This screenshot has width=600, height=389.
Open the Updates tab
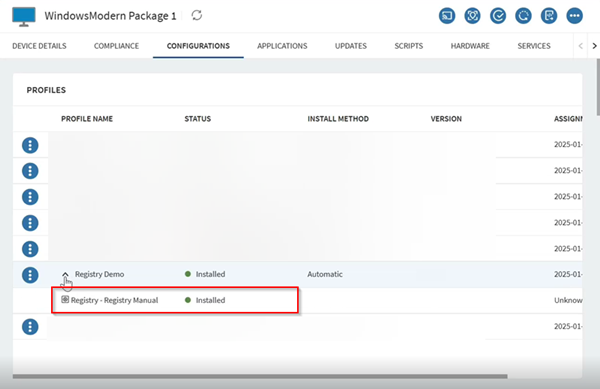[351, 46]
